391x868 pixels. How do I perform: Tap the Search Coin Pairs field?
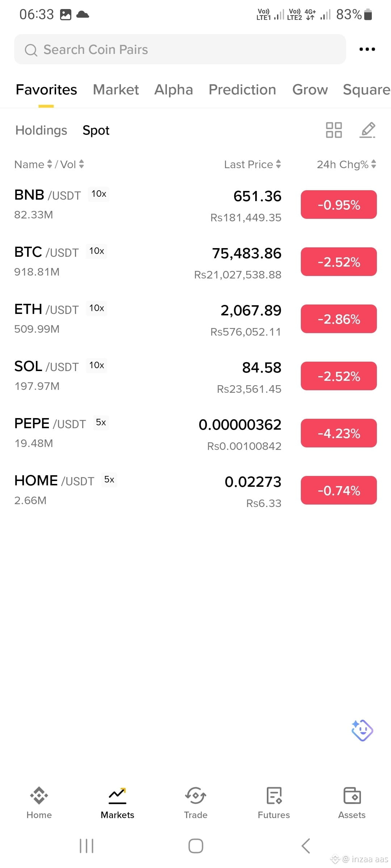click(x=180, y=49)
